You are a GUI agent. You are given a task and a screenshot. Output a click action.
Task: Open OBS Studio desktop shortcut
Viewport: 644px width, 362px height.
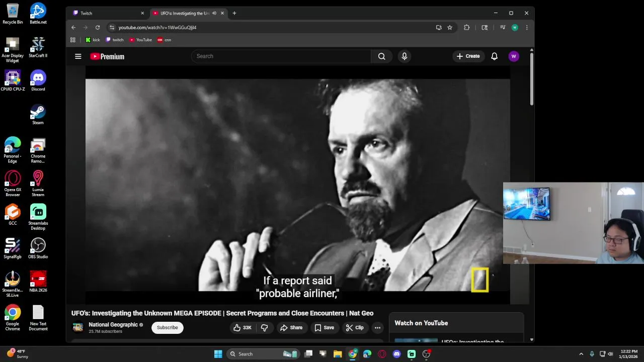click(x=38, y=248)
